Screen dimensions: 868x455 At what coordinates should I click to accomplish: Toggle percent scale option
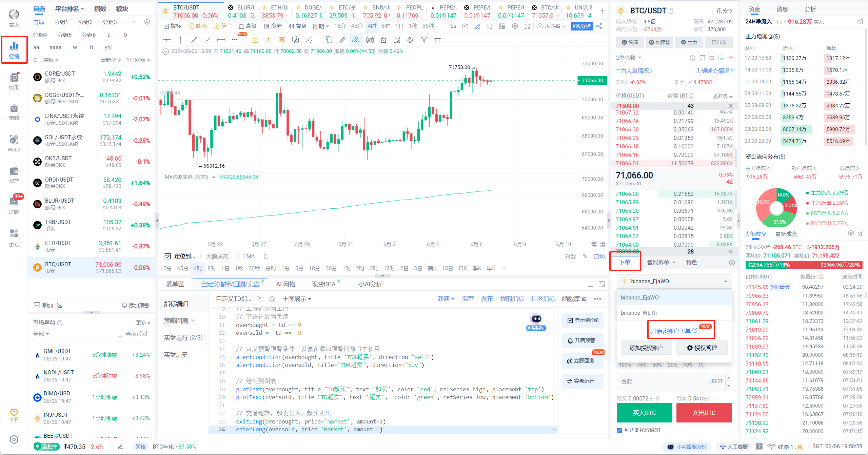[585, 256]
